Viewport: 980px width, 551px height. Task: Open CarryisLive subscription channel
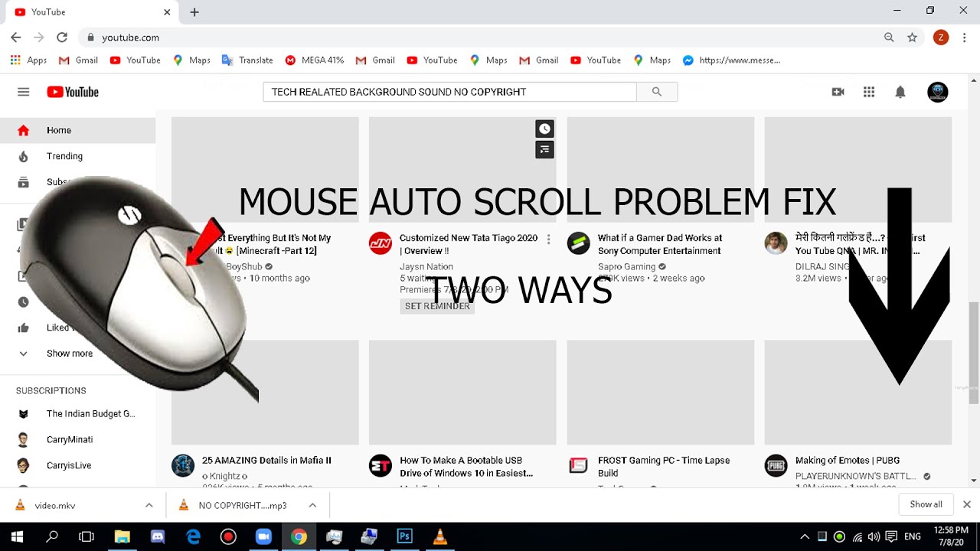tap(77, 465)
